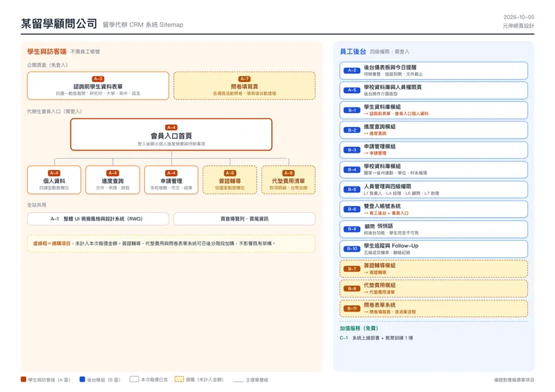Click the 代辦生會員入口（需登入） label
The height and width of the screenshot is (392, 555).
coord(55,112)
